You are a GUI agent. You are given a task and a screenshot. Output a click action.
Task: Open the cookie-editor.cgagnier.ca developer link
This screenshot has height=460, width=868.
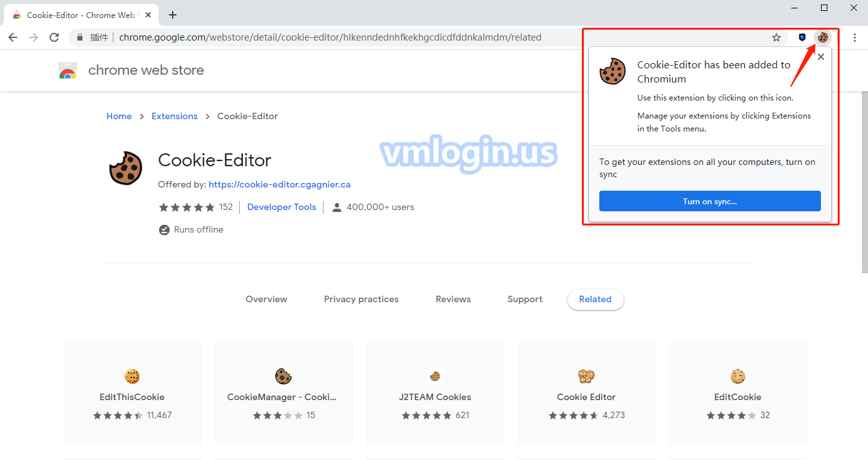click(x=279, y=184)
